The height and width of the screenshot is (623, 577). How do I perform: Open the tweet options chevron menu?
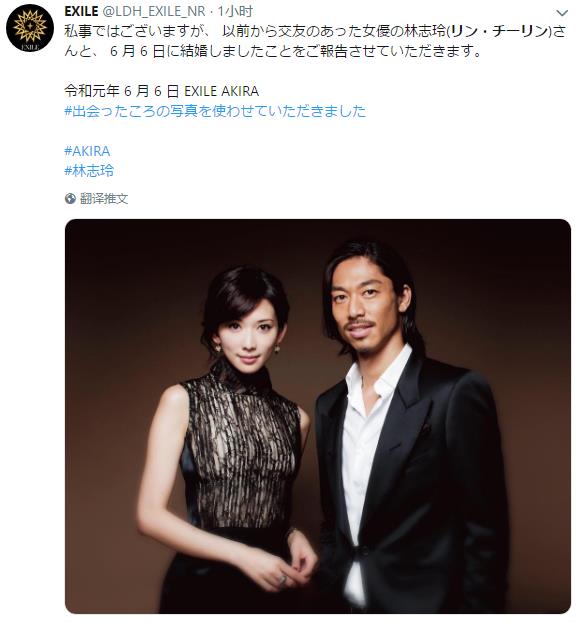562,13
